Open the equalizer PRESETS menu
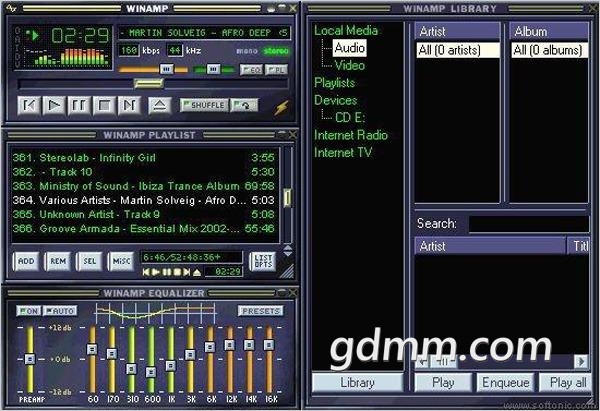The height and width of the screenshot is (411, 600). (261, 311)
